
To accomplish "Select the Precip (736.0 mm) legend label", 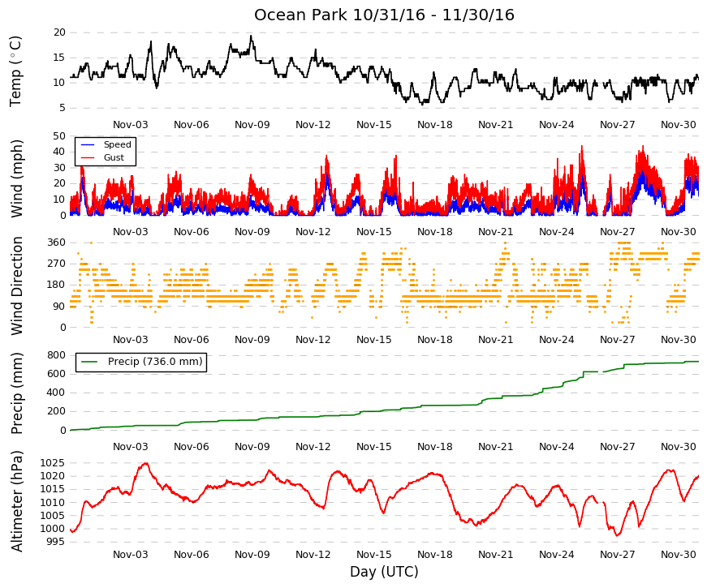I will 155,362.
